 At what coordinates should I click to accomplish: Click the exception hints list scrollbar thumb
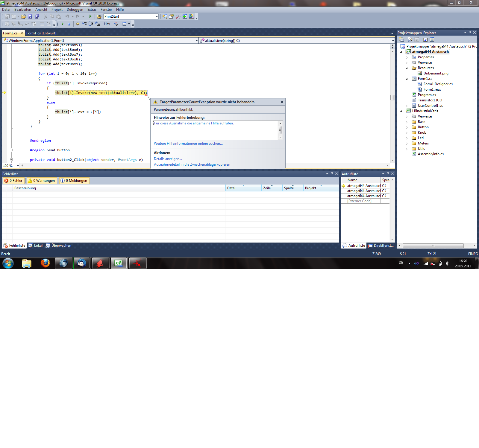point(280,130)
